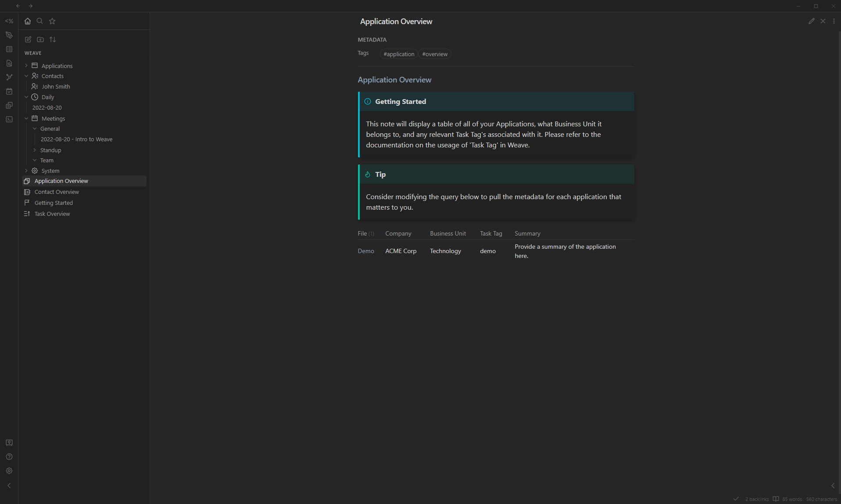Expand the Applications folder chevron
The height and width of the screenshot is (504, 841).
coord(26,65)
